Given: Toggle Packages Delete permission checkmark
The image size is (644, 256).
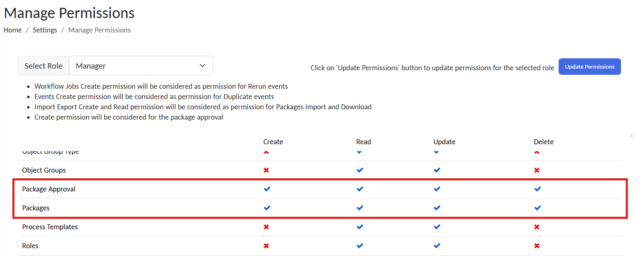Looking at the screenshot, I should click(538, 208).
